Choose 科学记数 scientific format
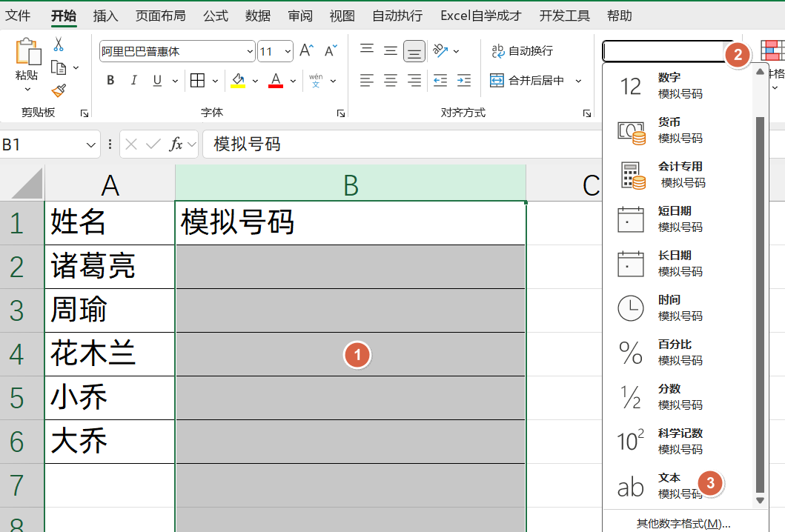 click(678, 442)
